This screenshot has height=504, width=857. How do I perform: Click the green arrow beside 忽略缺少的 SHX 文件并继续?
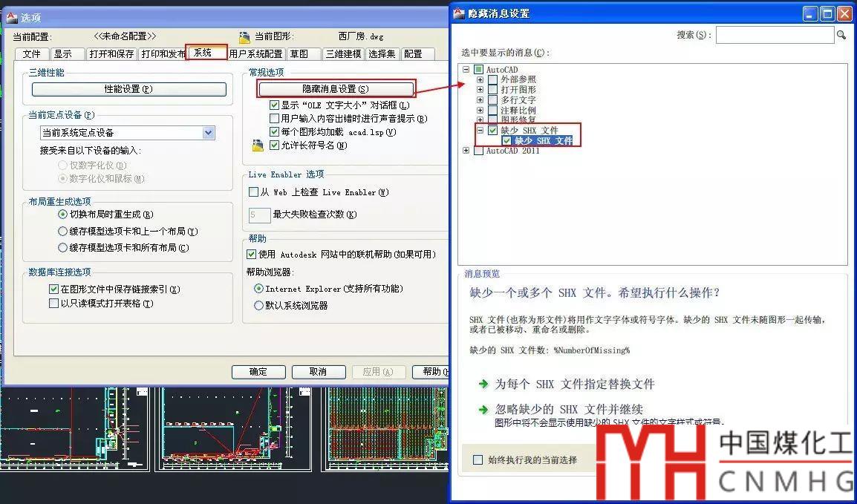tap(483, 409)
